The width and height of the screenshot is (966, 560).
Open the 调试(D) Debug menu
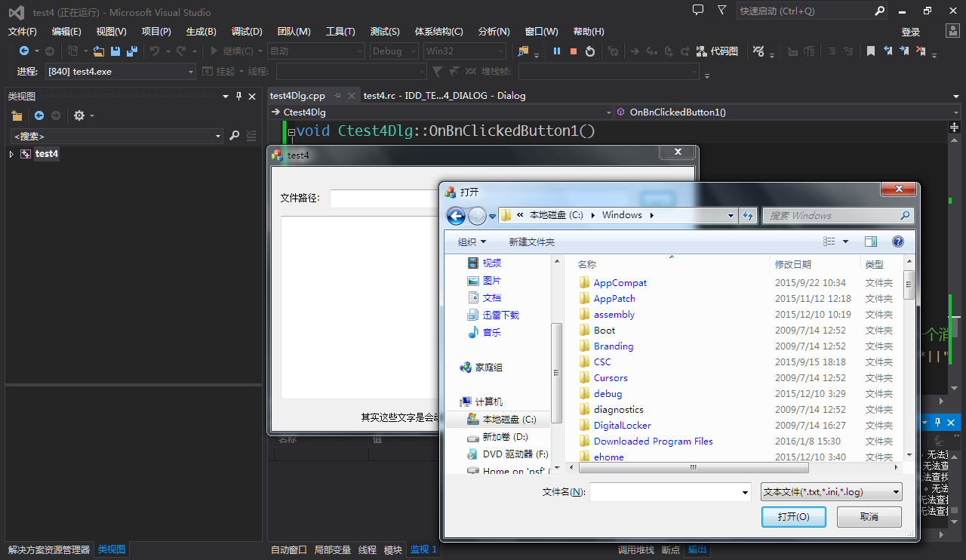247,32
